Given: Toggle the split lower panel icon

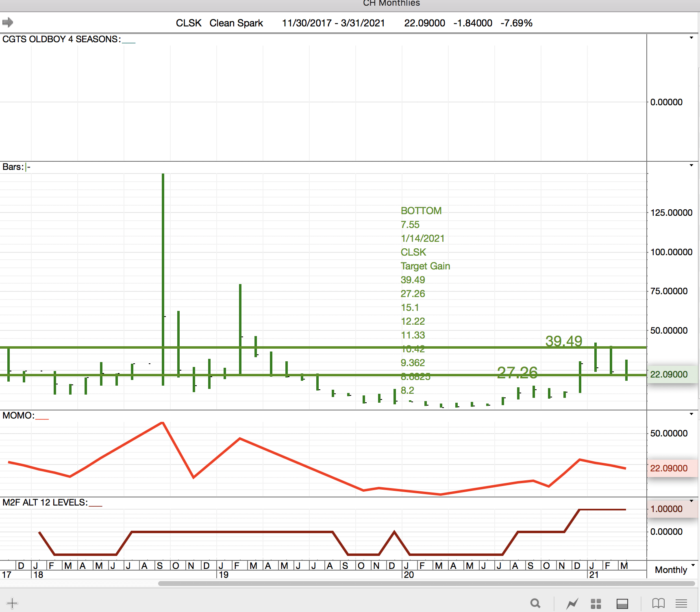Looking at the screenshot, I should [622, 603].
